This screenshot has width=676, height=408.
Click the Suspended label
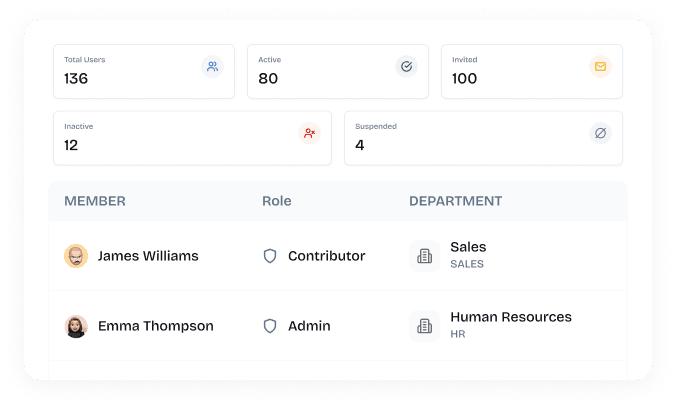pyautogui.click(x=376, y=126)
